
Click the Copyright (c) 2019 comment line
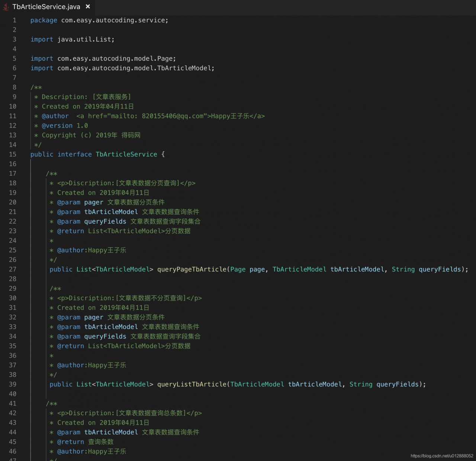tap(87, 135)
